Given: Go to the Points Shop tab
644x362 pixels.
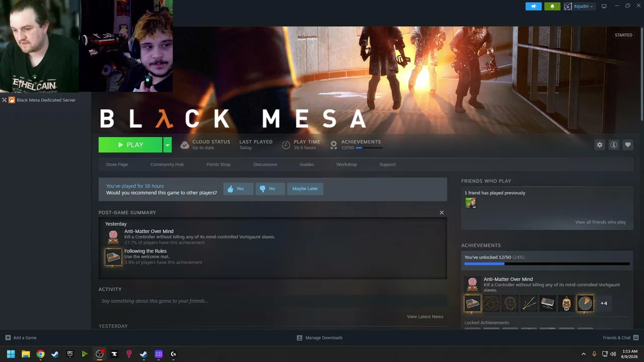Looking at the screenshot, I should tap(218, 164).
